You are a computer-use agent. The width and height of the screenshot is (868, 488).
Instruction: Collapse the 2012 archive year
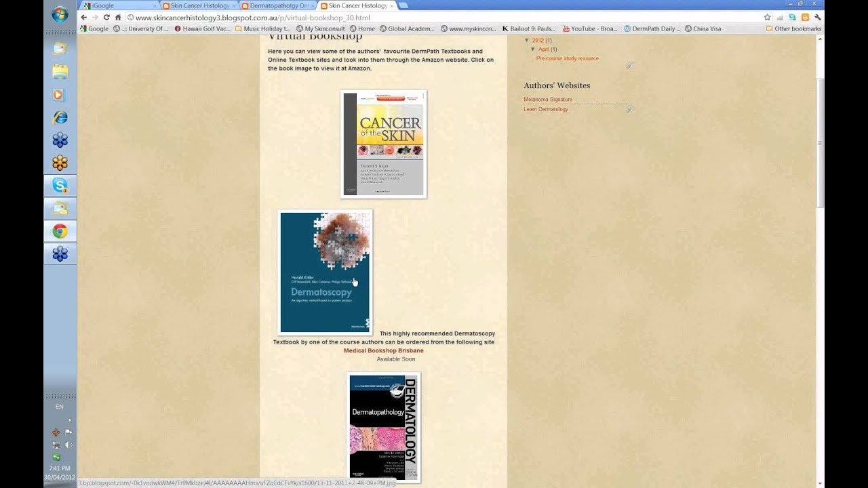[x=527, y=41]
